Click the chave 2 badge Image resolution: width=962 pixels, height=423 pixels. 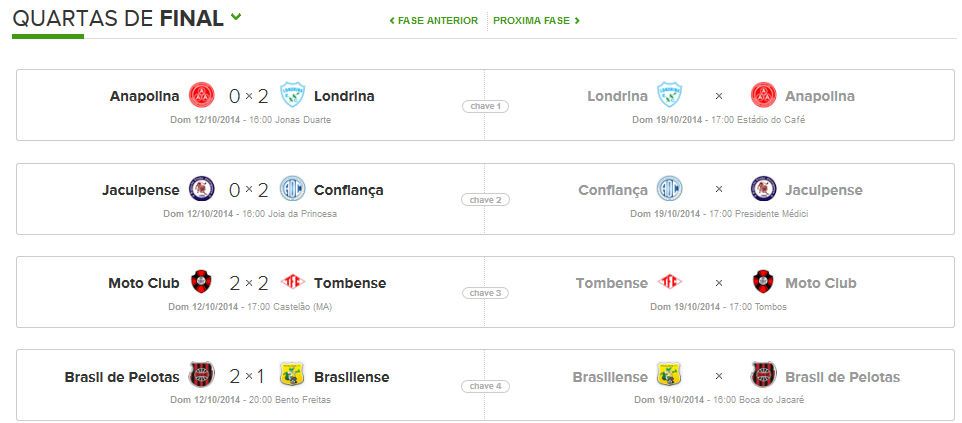(485, 200)
